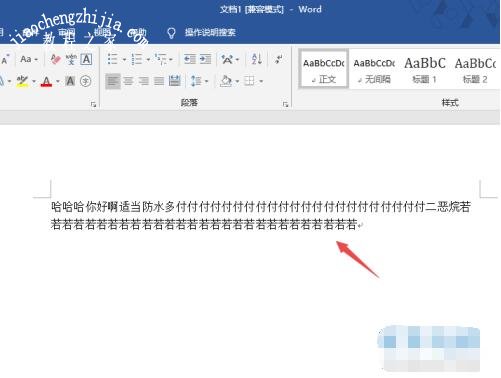Image resolution: width=501 pixels, height=378 pixels.
Task: Apply multilevel list formatting
Action: click(161, 59)
